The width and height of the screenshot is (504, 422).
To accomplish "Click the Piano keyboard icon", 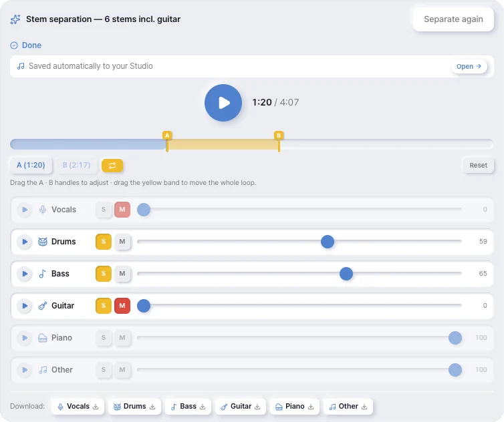I will (x=43, y=338).
